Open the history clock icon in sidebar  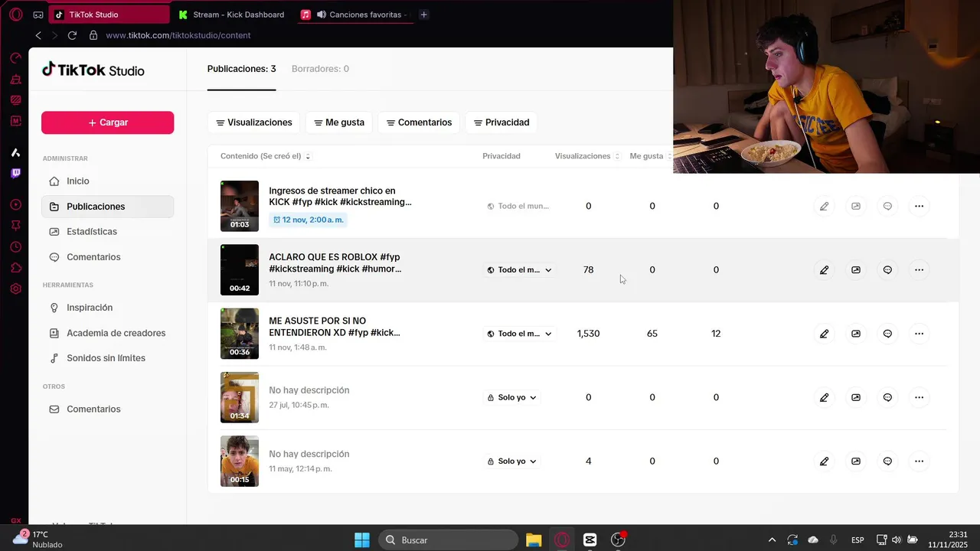[x=15, y=247]
